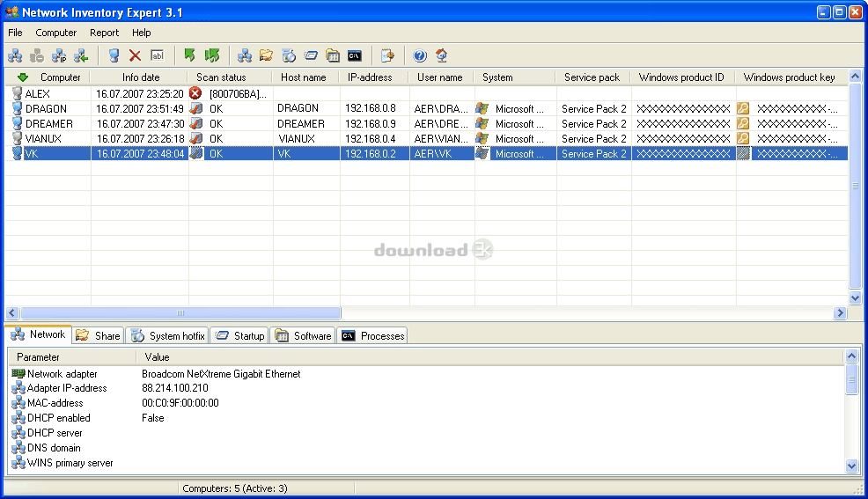Screen dimensions: 868x499
Task: Click up arrow of details pane scrollbar
Action: 852,356
